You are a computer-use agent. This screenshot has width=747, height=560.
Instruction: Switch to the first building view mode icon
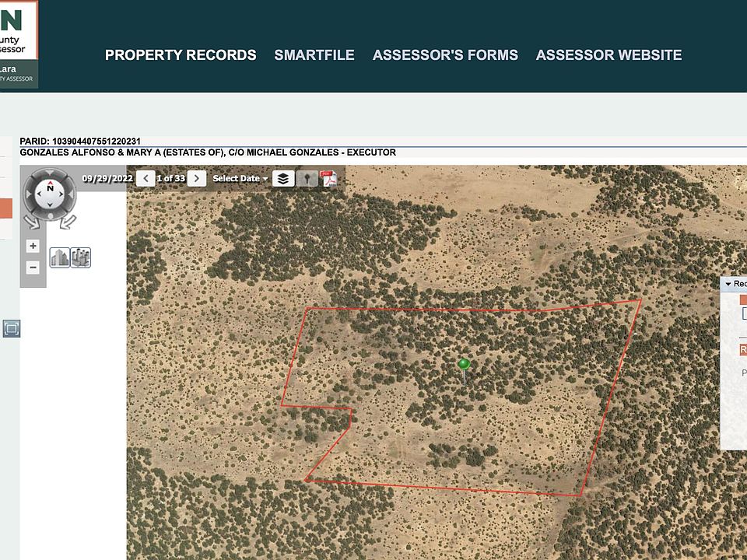[x=60, y=257]
